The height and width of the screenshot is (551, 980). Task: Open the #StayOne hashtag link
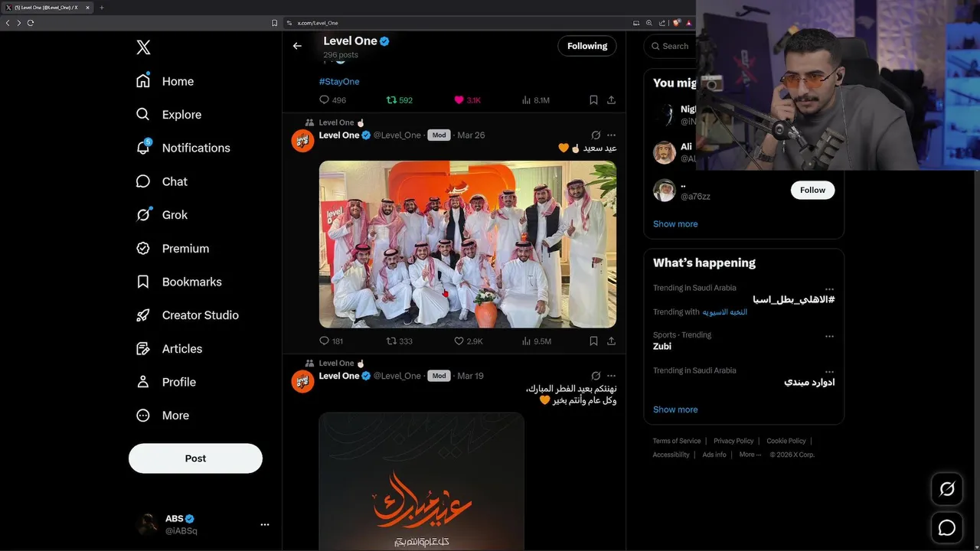pyautogui.click(x=339, y=81)
